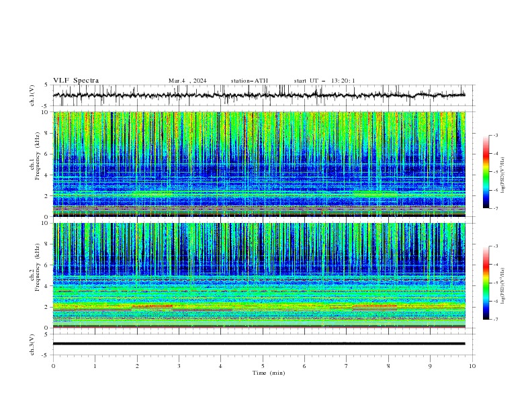Click the 'station=ATH' label

pyautogui.click(x=249, y=81)
